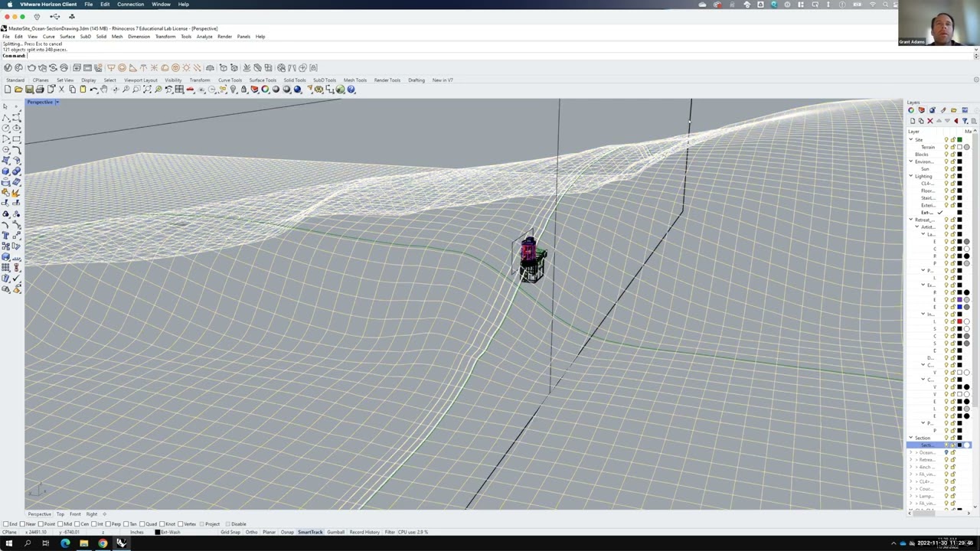Open File Explorer from the taskbar
This screenshot has width=980, height=551.
(83, 543)
